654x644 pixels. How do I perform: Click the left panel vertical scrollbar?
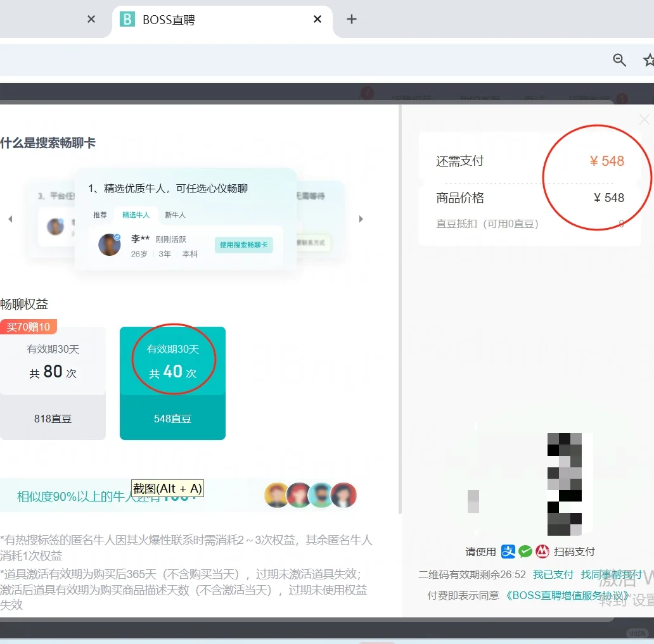coord(400,309)
